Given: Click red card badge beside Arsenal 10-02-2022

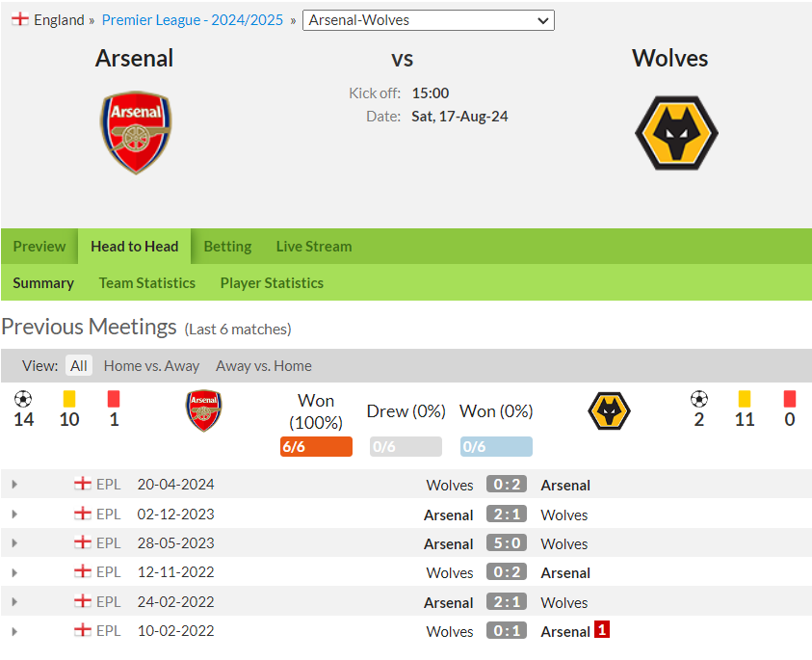Looking at the screenshot, I should coord(602,629).
